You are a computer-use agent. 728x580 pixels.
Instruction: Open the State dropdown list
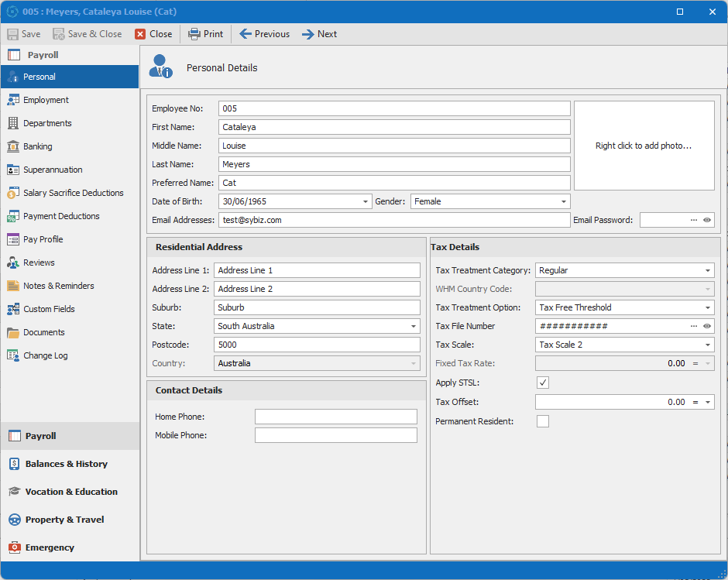[414, 326]
